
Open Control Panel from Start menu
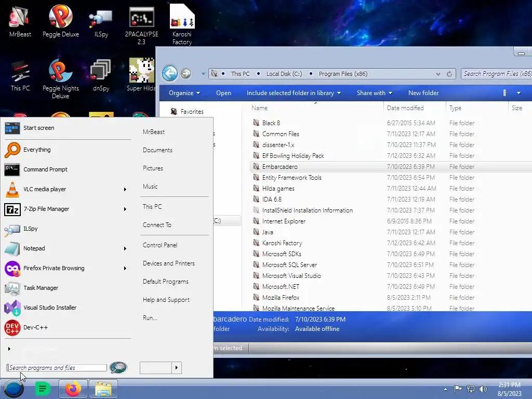point(160,245)
